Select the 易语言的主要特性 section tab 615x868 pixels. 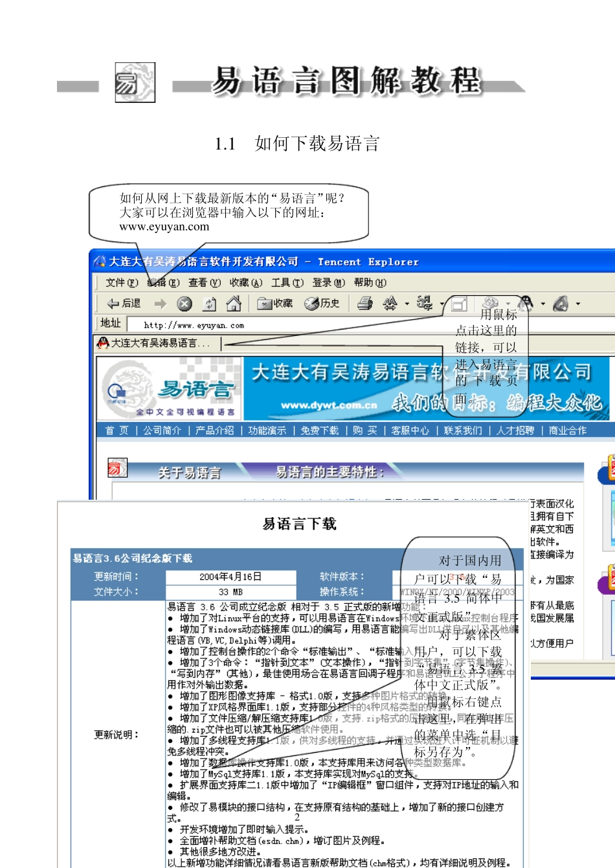tap(330, 473)
